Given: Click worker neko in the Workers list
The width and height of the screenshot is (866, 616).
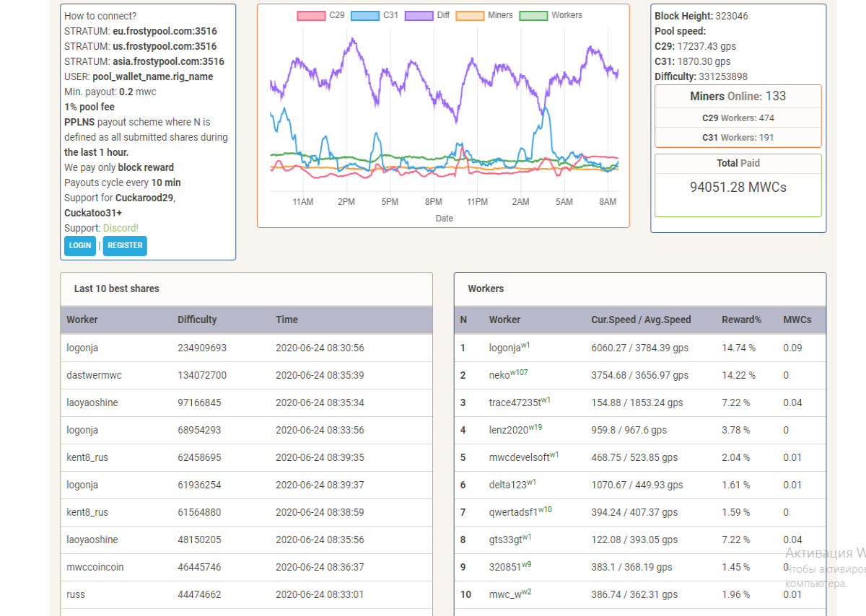Looking at the screenshot, I should [508, 374].
